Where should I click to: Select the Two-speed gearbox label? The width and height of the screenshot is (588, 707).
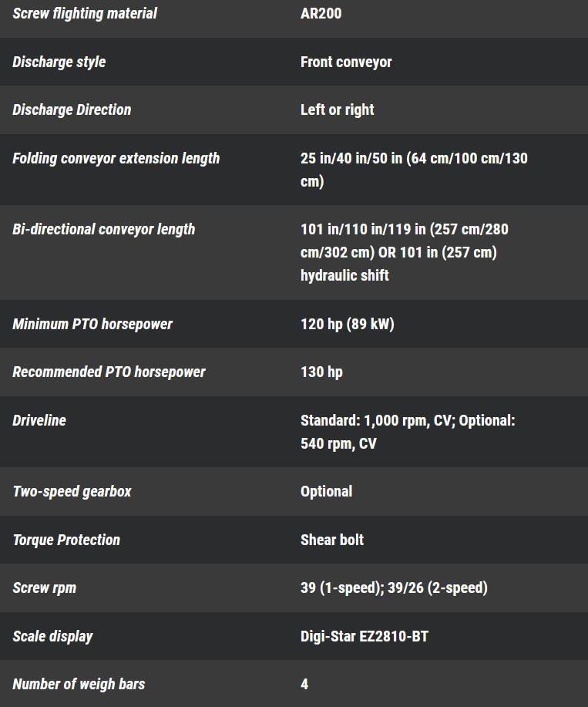point(72,491)
